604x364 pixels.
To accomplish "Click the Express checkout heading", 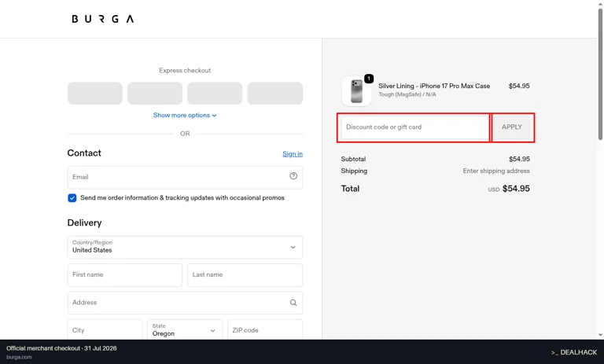I will [185, 71].
